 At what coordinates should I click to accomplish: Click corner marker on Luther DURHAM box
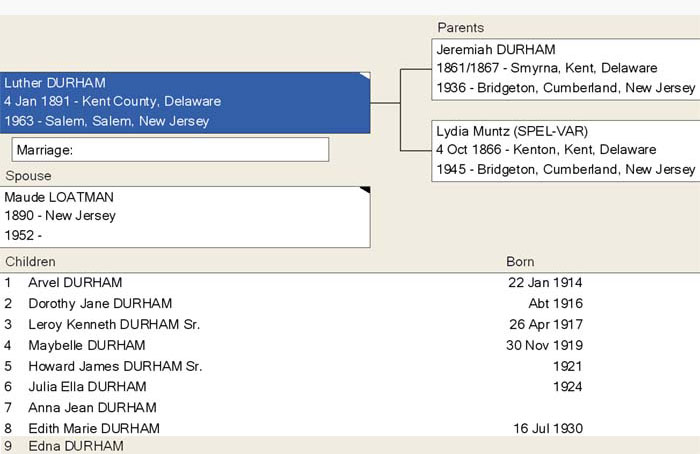(x=365, y=75)
